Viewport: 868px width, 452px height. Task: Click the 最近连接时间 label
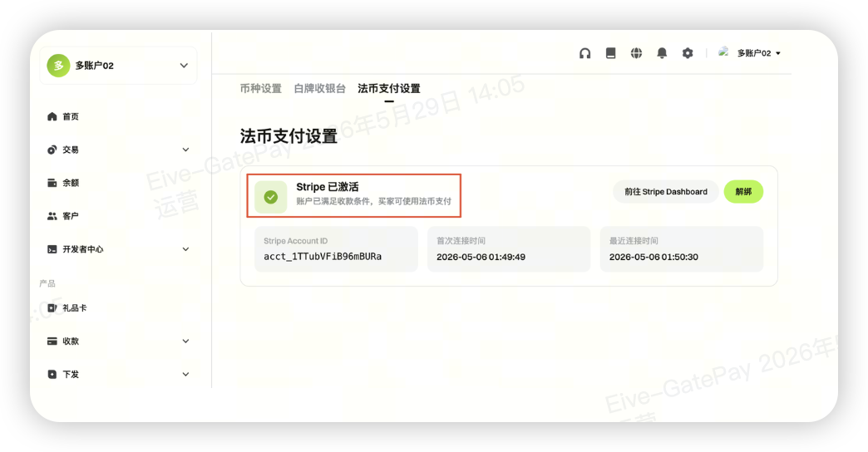click(634, 241)
